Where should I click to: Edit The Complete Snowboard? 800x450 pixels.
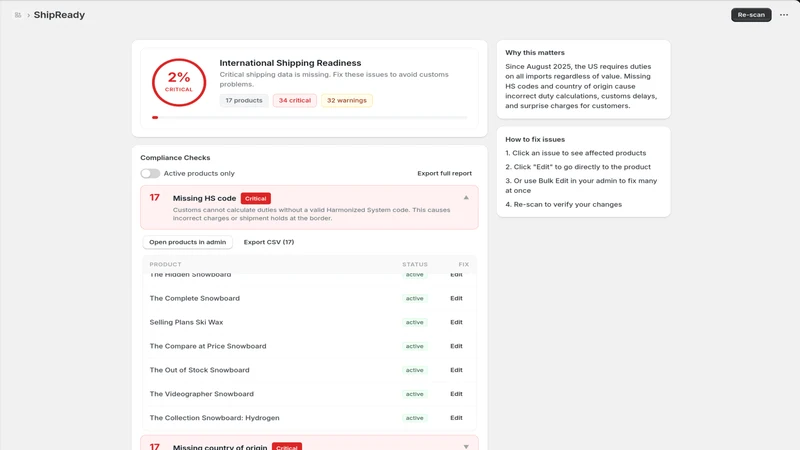(x=456, y=298)
